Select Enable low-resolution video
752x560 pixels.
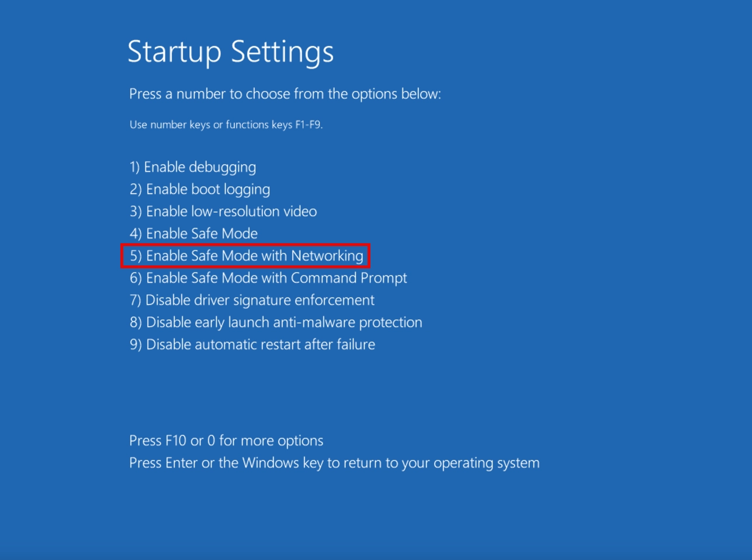(x=223, y=211)
